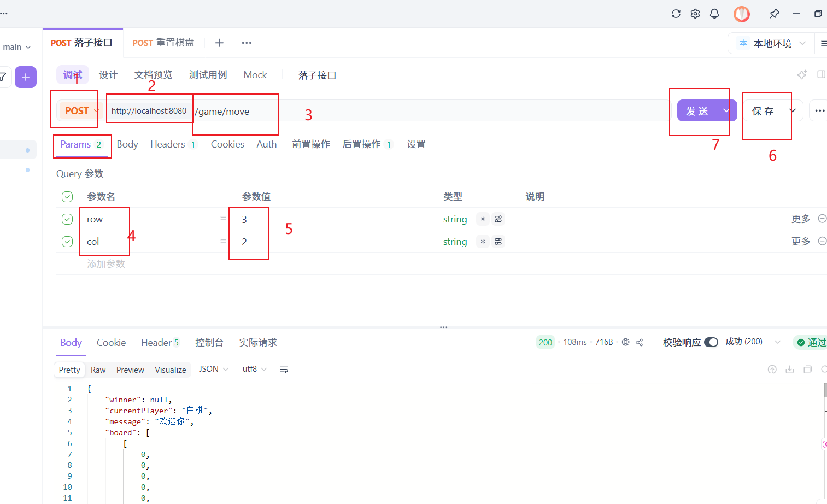This screenshot has width=827, height=504.
Task: Click 更多 in the row parameter line
Action: tap(801, 219)
